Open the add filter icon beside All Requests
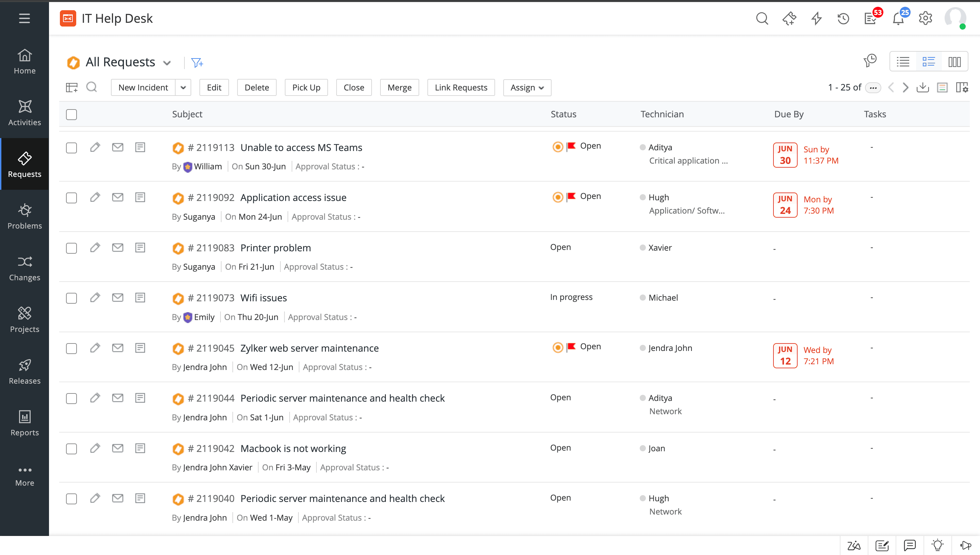Viewport: 980px width, 555px height. click(197, 62)
